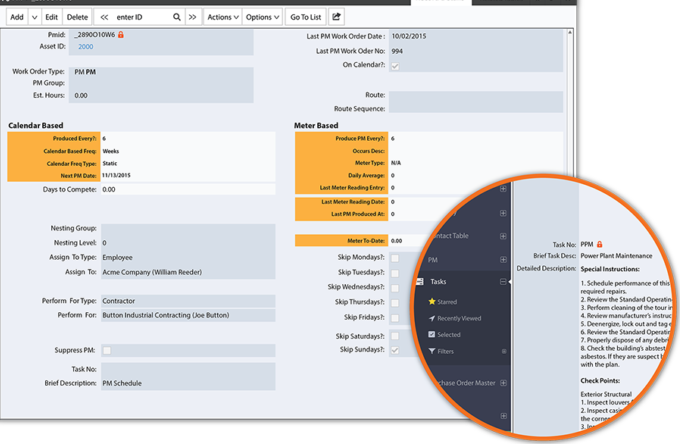Toggle the Skip Mondays? checkbox

[395, 258]
